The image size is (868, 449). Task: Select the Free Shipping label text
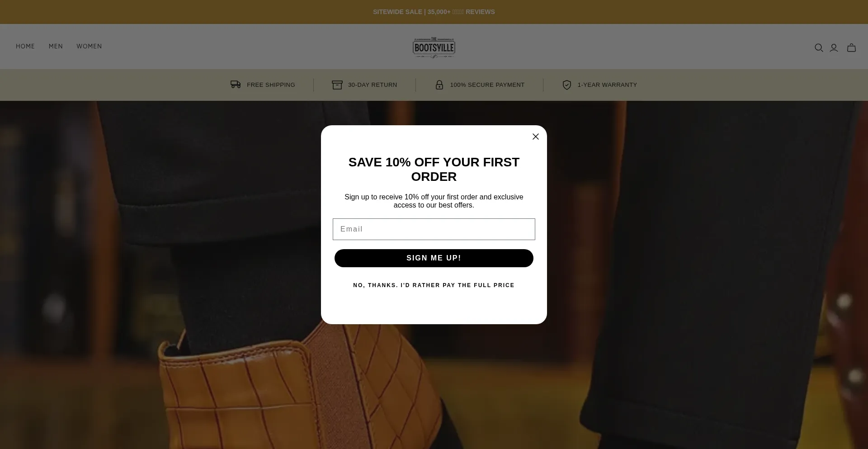click(271, 85)
